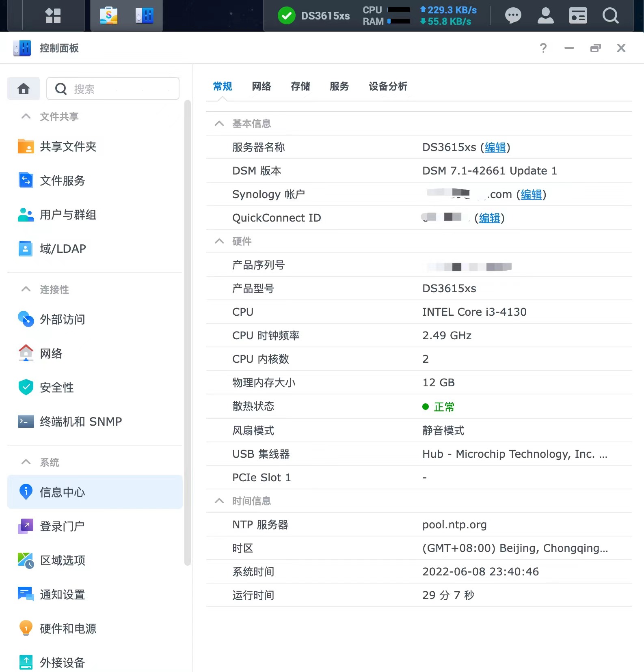Click the taskbar search magnifier icon
The width and height of the screenshot is (644, 672).
tap(611, 16)
